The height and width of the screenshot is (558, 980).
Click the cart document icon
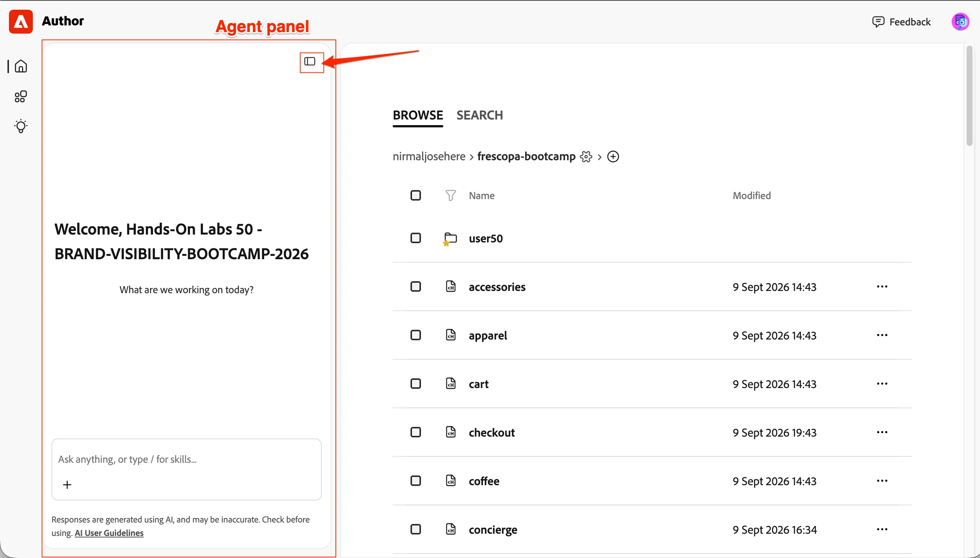[450, 383]
